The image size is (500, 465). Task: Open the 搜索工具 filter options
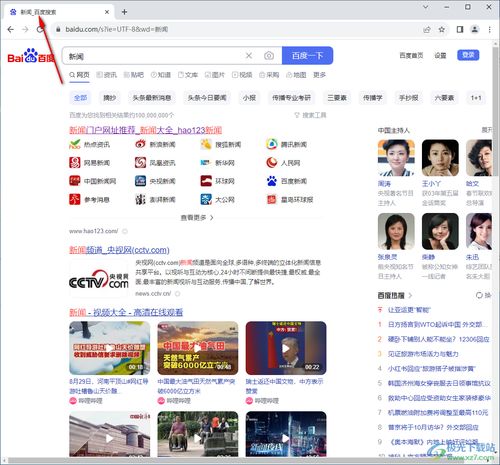coord(310,115)
